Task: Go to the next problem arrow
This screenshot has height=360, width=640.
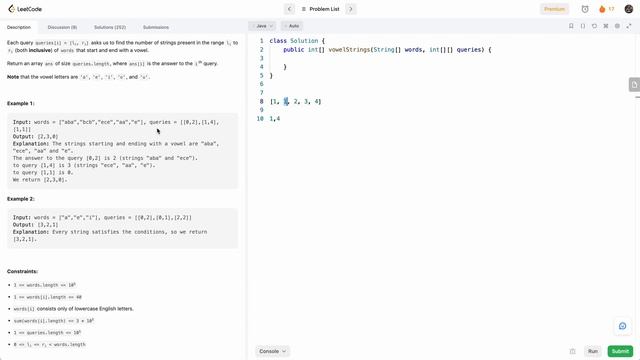Action: [x=351, y=9]
